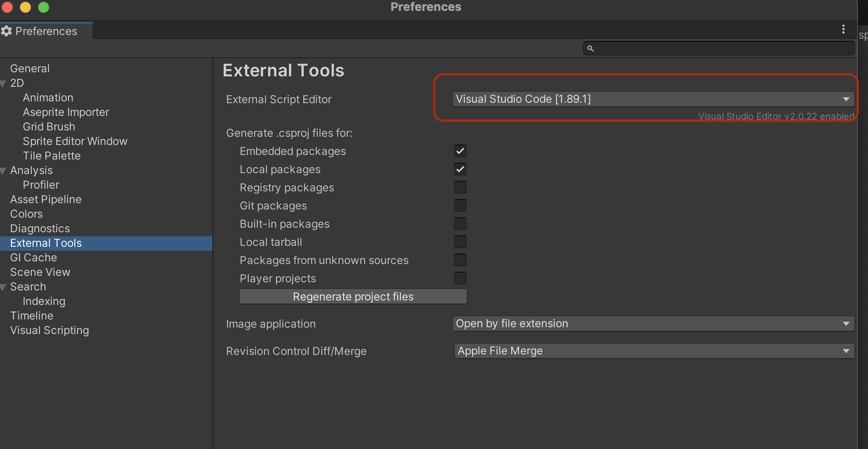
Task: Open the Image application dropdown
Action: (653, 324)
